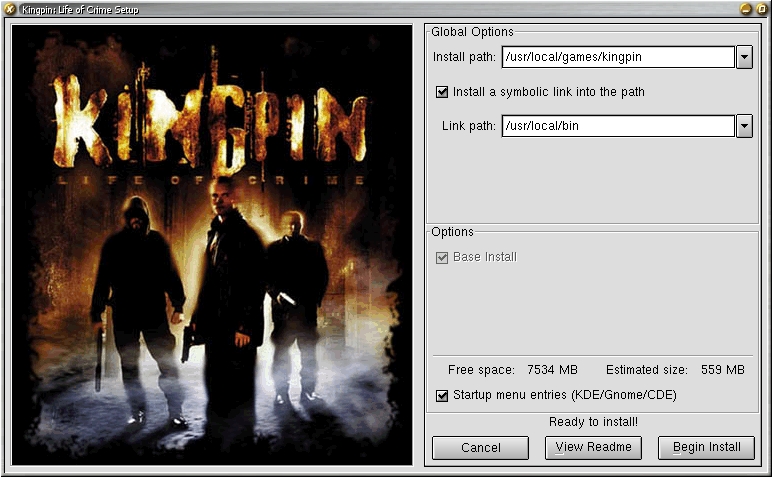Start installation with Begin Install
The height and width of the screenshot is (477, 772).
pyautogui.click(x=706, y=448)
